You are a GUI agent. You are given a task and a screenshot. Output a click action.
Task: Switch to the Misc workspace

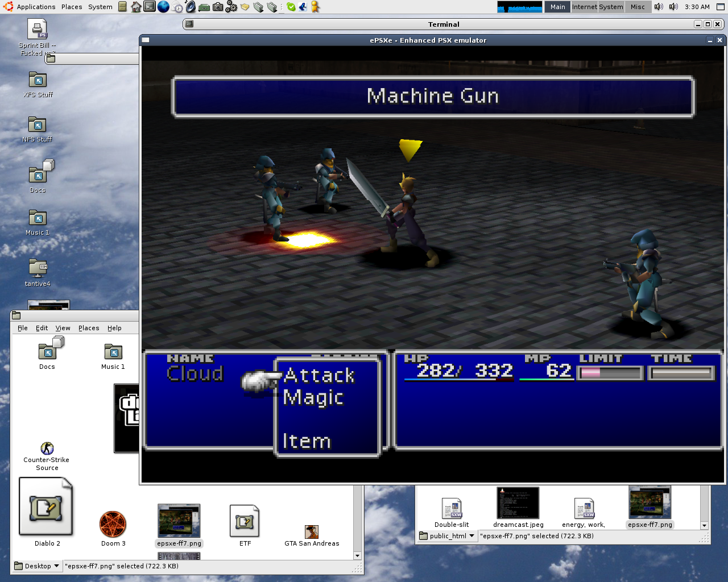(638, 7)
